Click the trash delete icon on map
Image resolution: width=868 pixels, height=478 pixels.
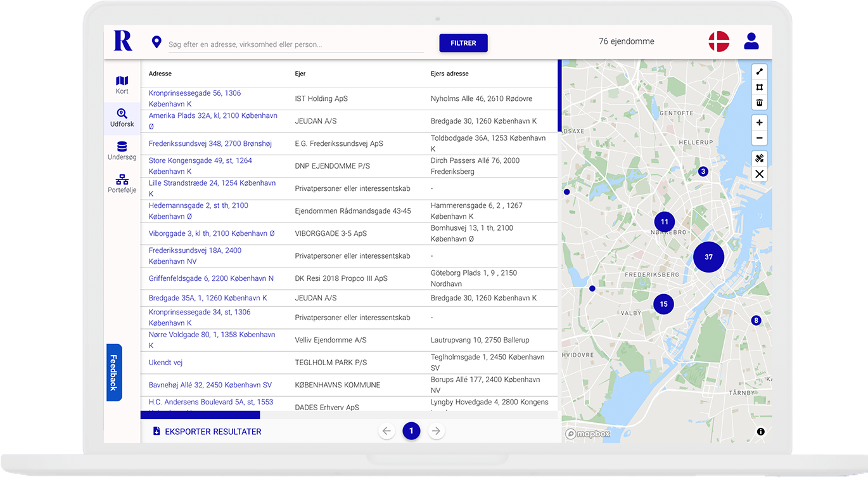tap(759, 103)
